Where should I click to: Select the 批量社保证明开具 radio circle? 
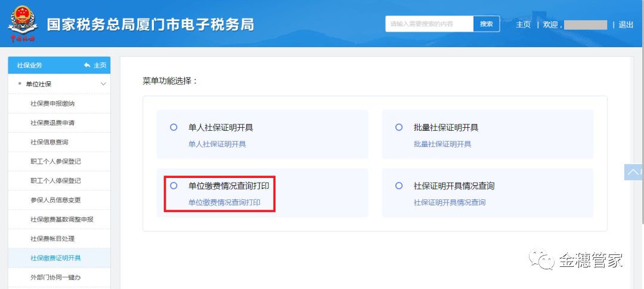pyautogui.click(x=398, y=127)
